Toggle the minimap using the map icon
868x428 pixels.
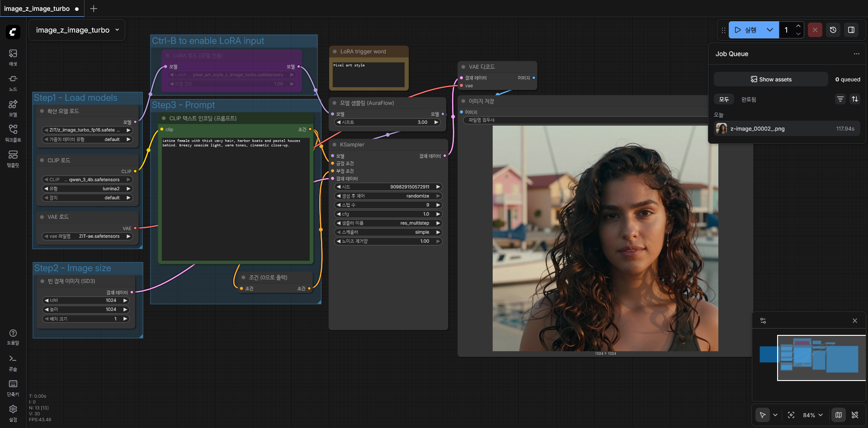[839, 415]
